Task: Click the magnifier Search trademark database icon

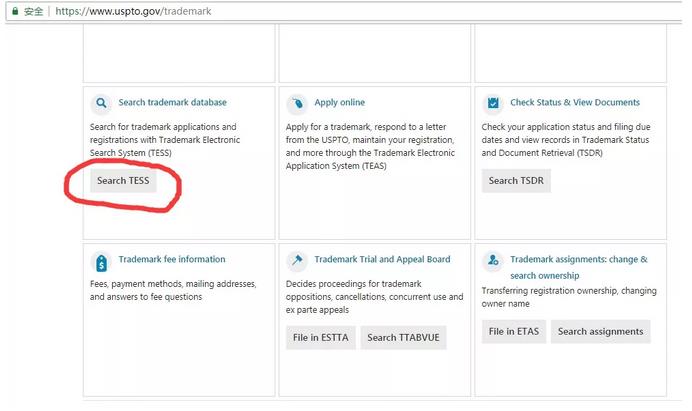Action: click(x=101, y=103)
